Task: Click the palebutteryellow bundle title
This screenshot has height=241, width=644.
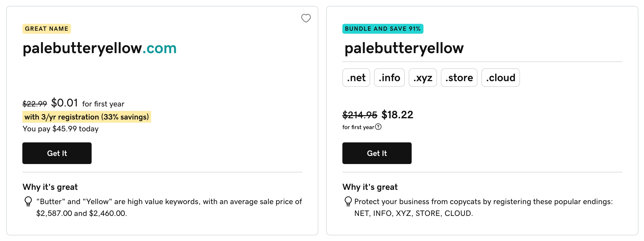Action: (404, 48)
